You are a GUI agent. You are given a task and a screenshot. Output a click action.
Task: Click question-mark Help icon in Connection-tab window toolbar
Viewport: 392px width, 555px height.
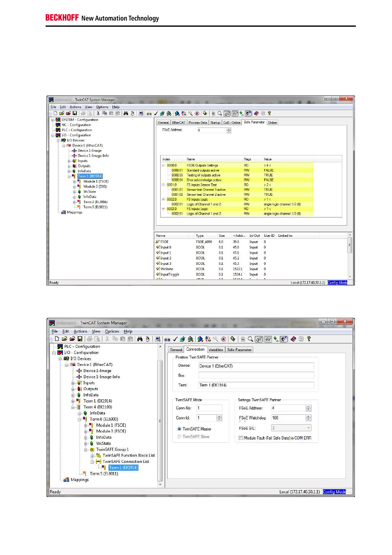309,339
